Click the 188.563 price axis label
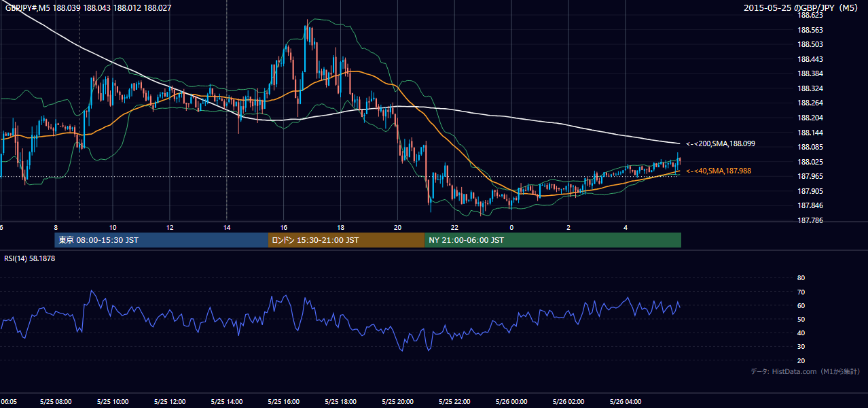Image resolution: width=868 pixels, height=408 pixels. [810, 30]
